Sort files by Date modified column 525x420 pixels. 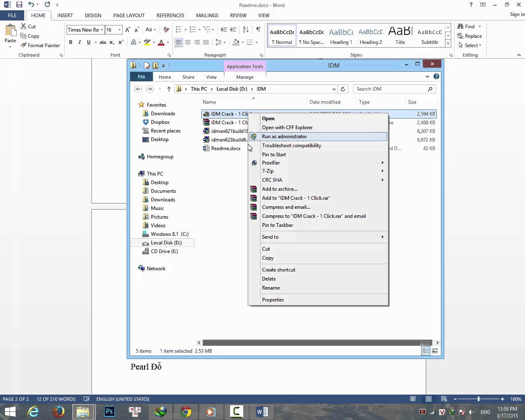(325, 102)
